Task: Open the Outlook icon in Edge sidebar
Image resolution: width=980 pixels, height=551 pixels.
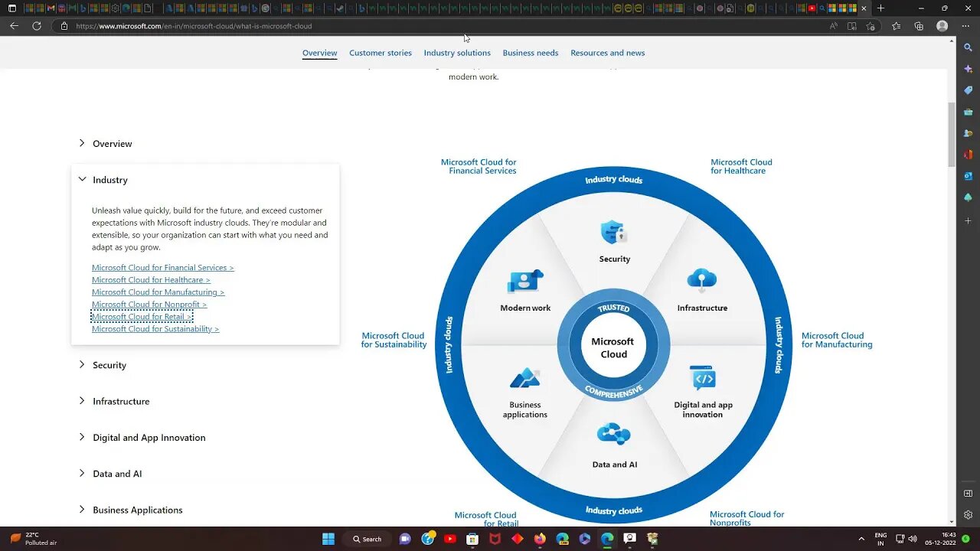Action: click(x=968, y=176)
